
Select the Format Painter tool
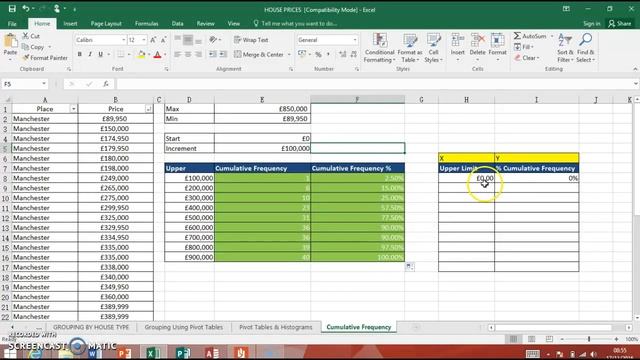point(45,58)
